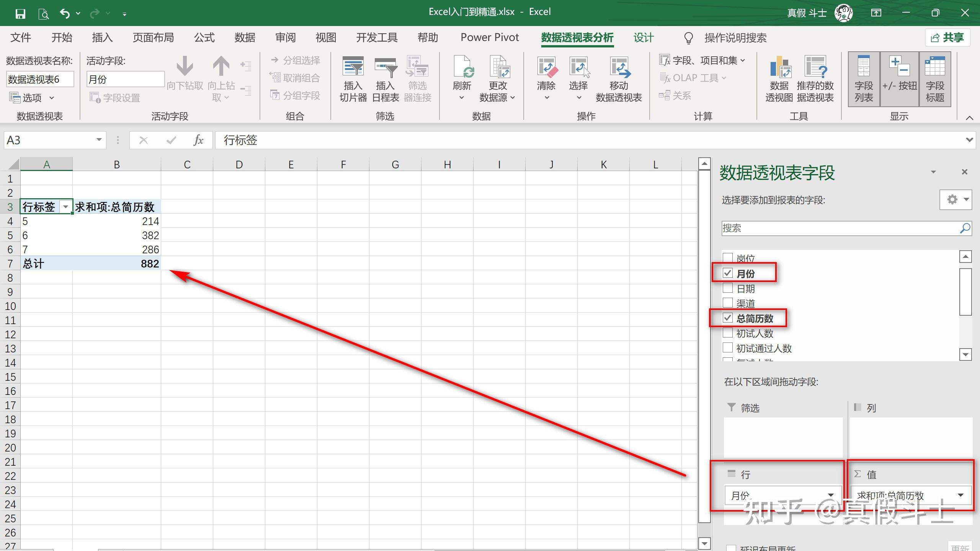Click the Save icon in title bar
The width and height of the screenshot is (980, 551).
tap(20, 14)
